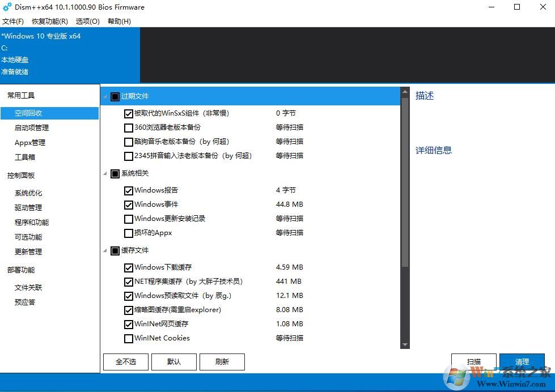Collapse the 过期文件 group arrow
555x392 pixels.
(x=105, y=97)
